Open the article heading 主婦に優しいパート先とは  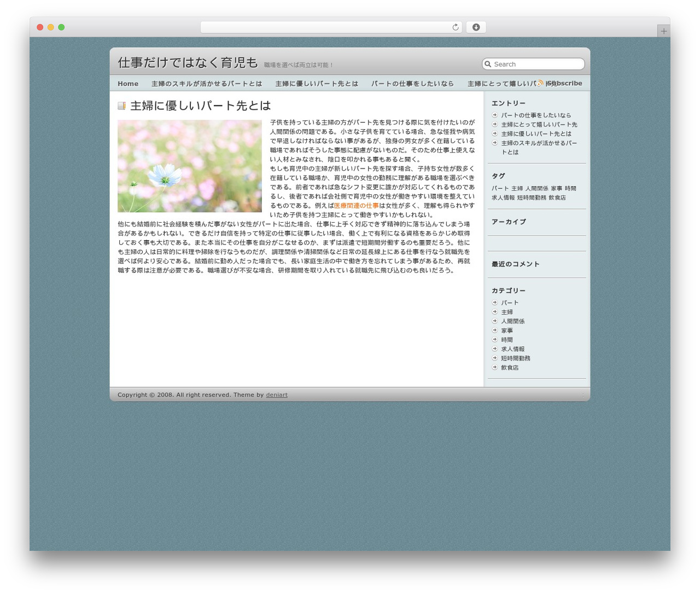[x=200, y=106]
